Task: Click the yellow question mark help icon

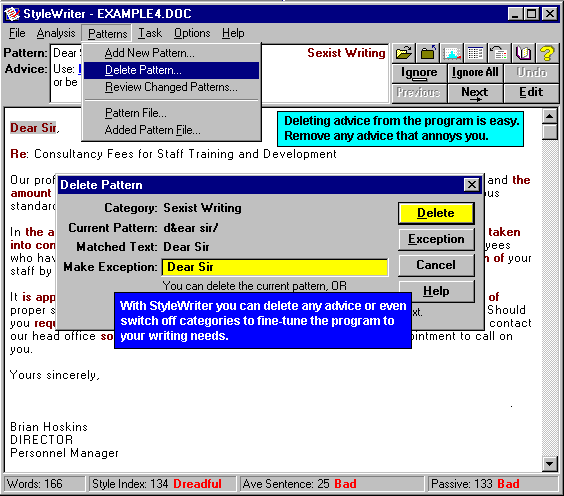Action: [547, 54]
